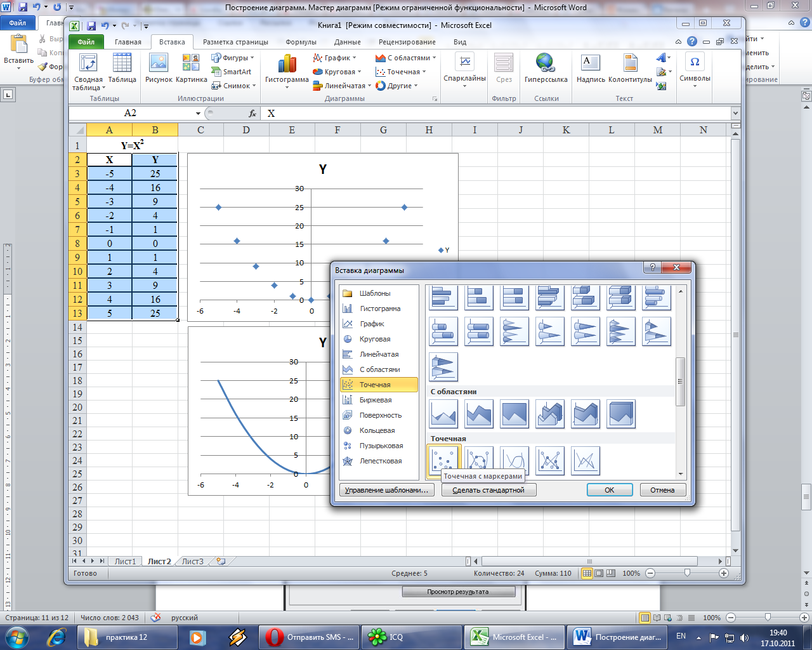Open the Точечная ribbon dropdown
Screen dimensions: 812x650
[x=400, y=72]
